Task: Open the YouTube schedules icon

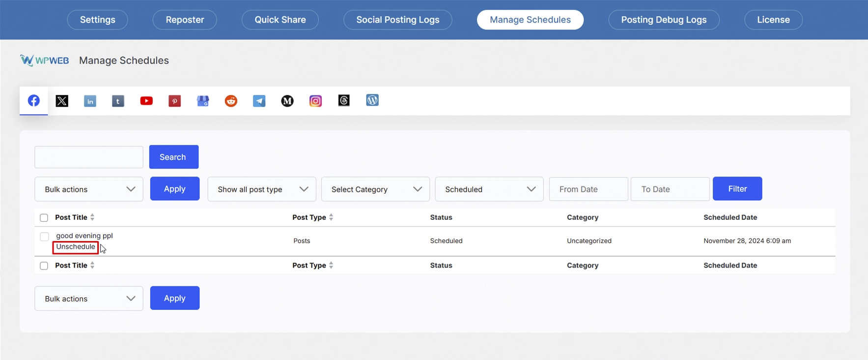Action: [146, 101]
